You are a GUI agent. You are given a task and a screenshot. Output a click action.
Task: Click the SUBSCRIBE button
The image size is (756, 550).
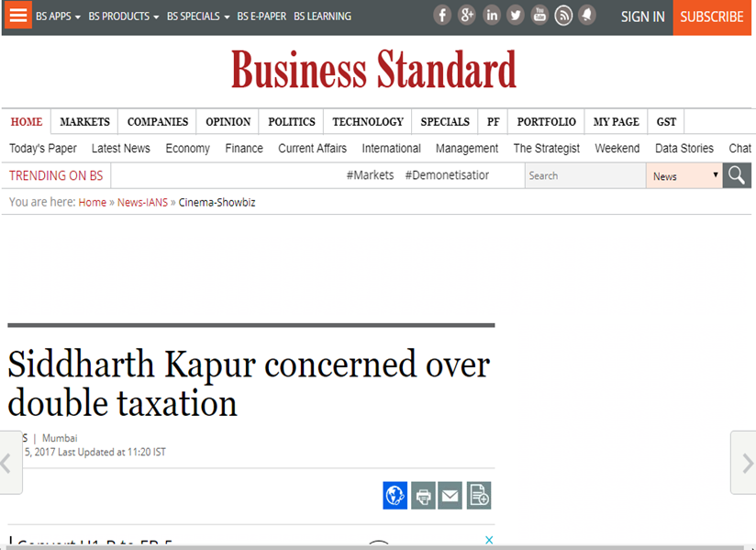(712, 17)
